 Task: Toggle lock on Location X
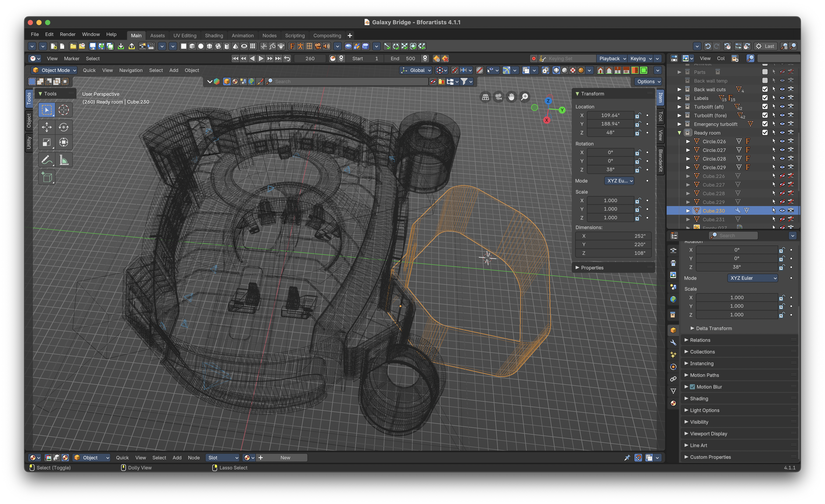pos(638,115)
